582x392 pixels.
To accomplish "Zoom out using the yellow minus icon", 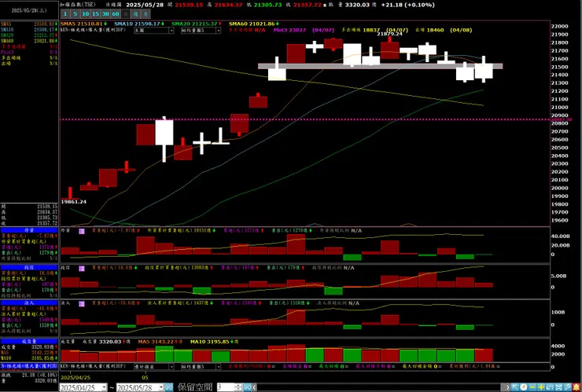I will pos(532,387).
